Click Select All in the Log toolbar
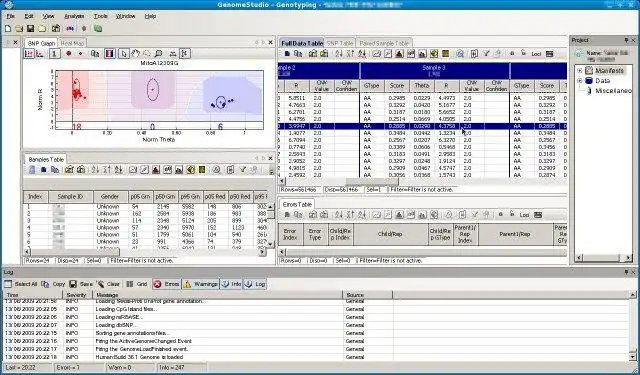This screenshot has height=375, width=640. (x=21, y=284)
